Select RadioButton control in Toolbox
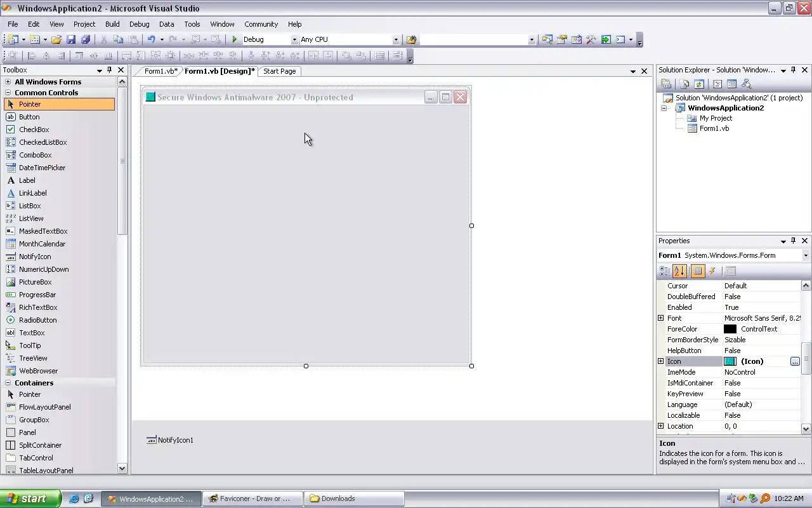Viewport: 812px width, 508px height. [59, 320]
